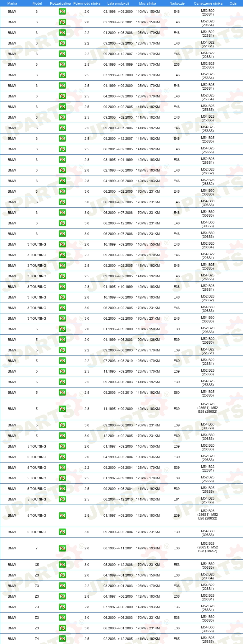Click the date range 02.2003 -> 12.2005

[118, 639]
